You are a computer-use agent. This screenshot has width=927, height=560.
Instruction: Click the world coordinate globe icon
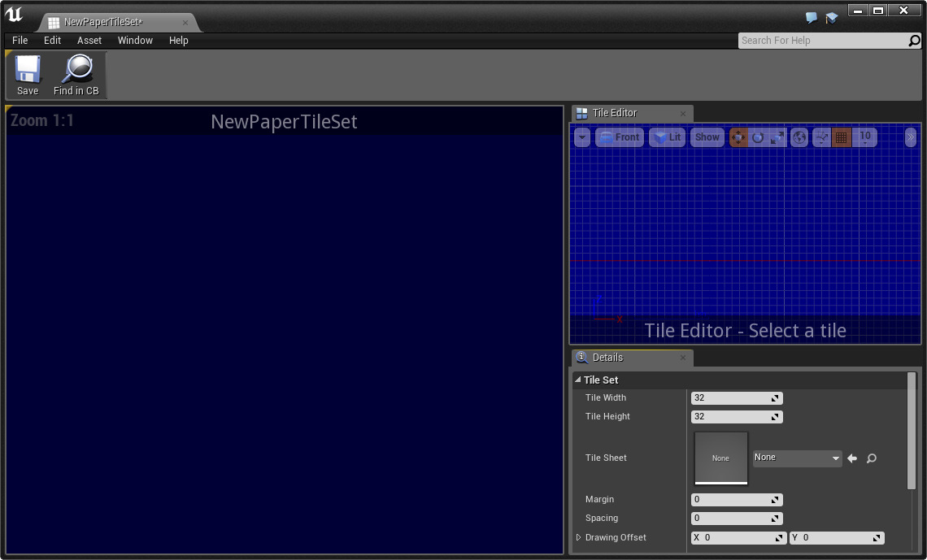click(799, 137)
